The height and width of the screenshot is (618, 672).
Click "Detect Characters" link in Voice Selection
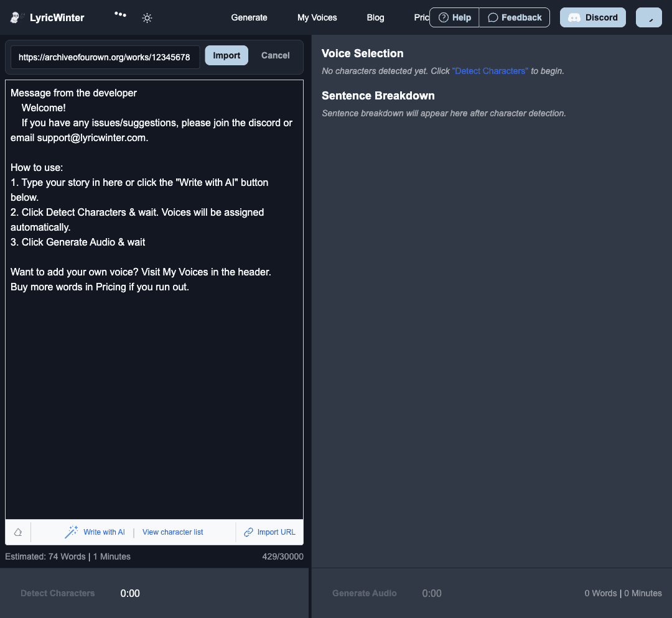click(x=490, y=71)
